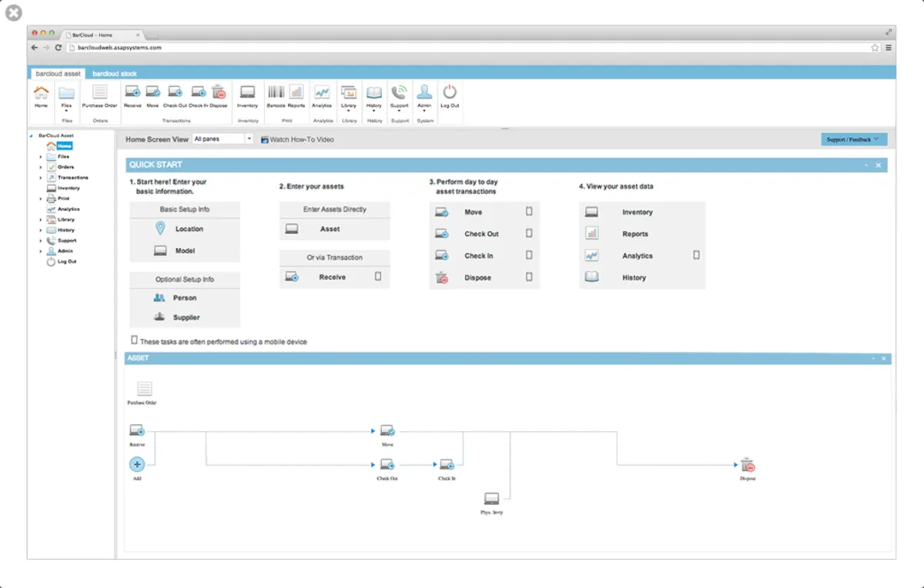The image size is (924, 588).
Task: Click the browser address bar
Action: click(x=462, y=48)
